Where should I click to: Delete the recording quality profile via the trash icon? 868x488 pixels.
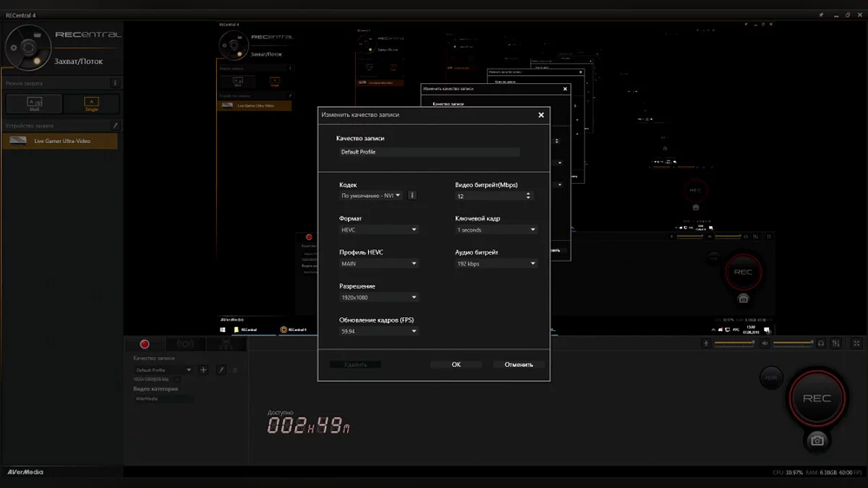(x=234, y=369)
